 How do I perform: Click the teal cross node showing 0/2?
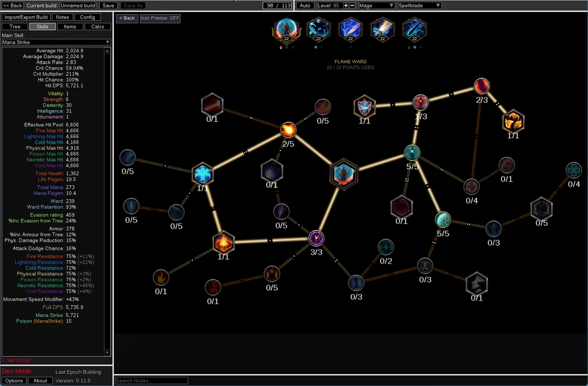click(385, 247)
